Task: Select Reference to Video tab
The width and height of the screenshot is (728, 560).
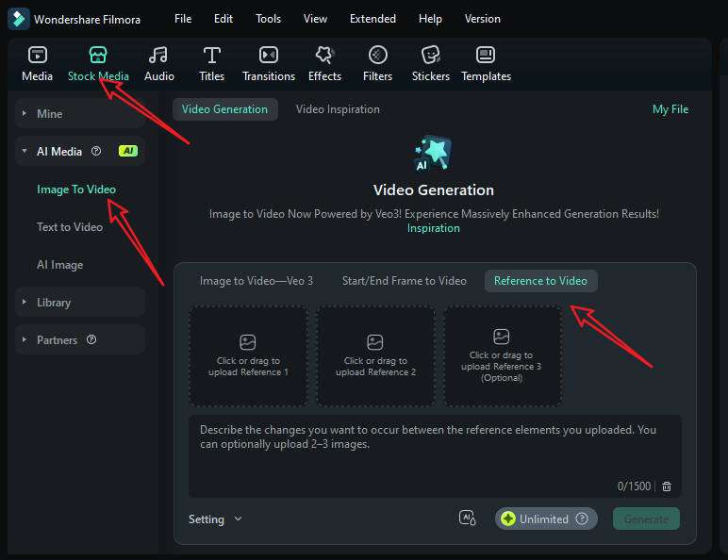Action: [540, 281]
